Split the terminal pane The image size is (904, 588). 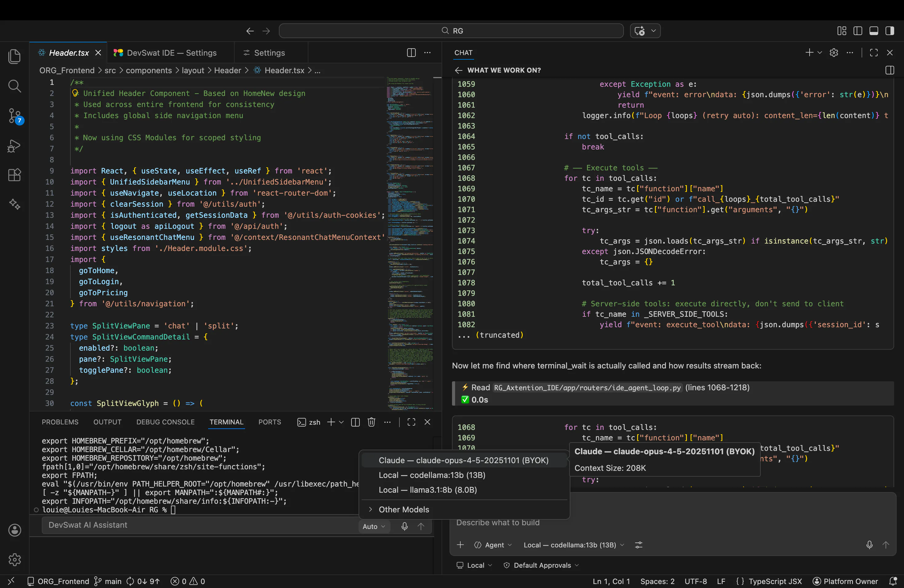click(355, 422)
